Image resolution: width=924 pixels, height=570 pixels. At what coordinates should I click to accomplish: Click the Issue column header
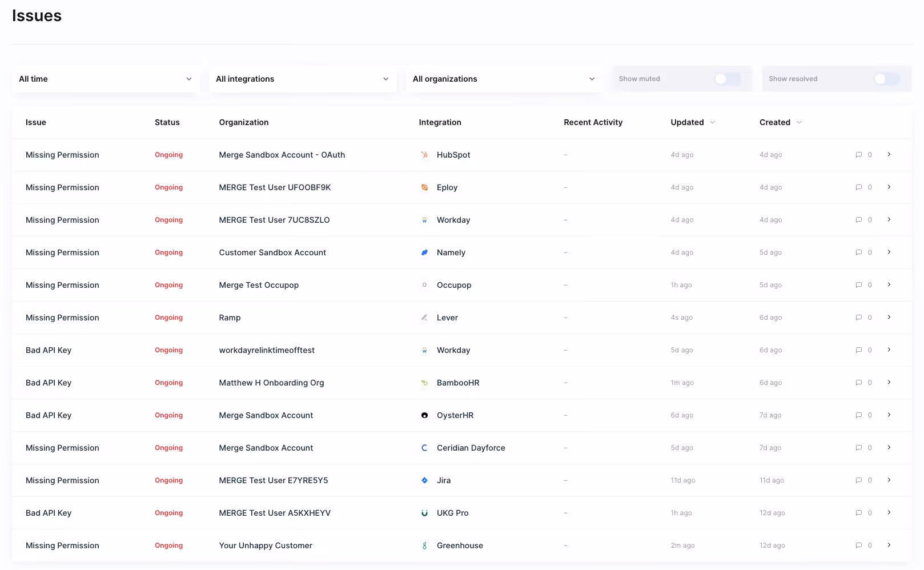click(36, 122)
